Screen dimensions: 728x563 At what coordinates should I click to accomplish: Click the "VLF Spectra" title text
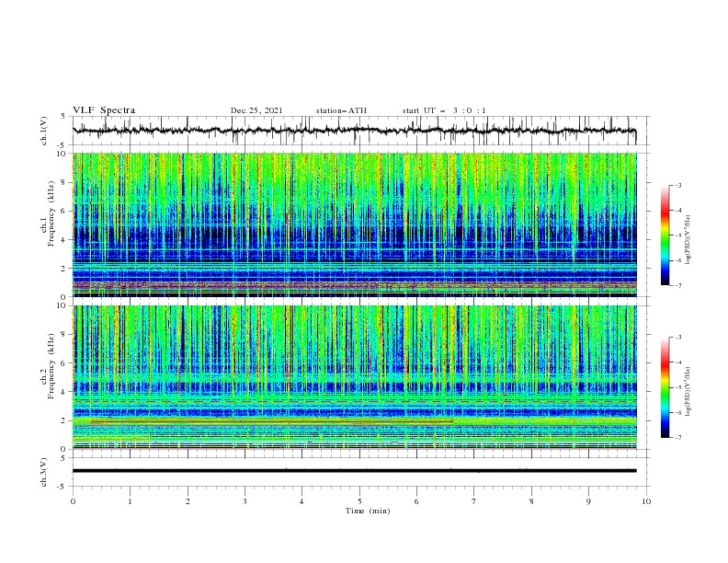[x=104, y=110]
